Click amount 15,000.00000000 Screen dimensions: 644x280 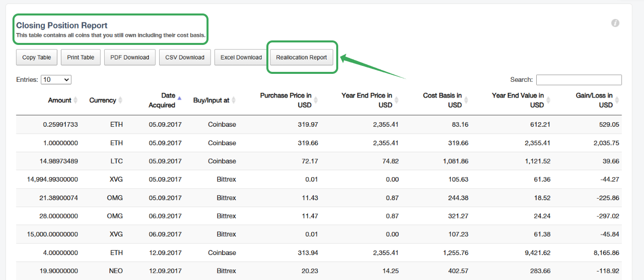(52, 234)
